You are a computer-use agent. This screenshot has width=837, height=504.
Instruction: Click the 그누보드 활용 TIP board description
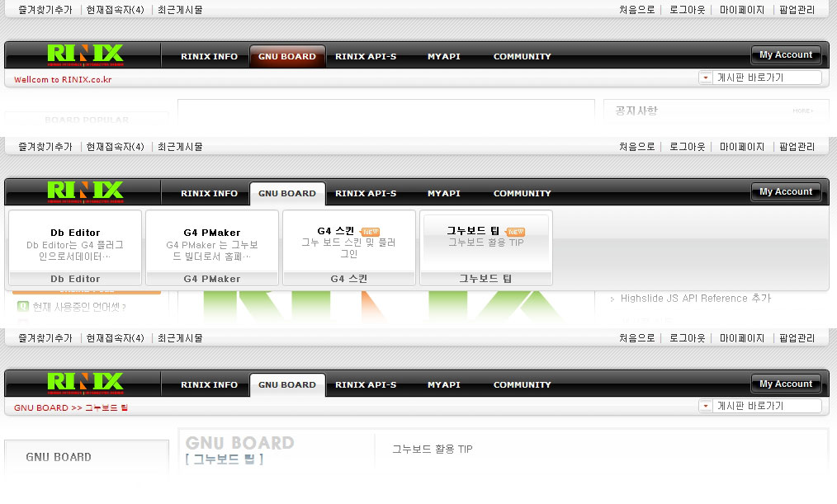[x=433, y=449]
